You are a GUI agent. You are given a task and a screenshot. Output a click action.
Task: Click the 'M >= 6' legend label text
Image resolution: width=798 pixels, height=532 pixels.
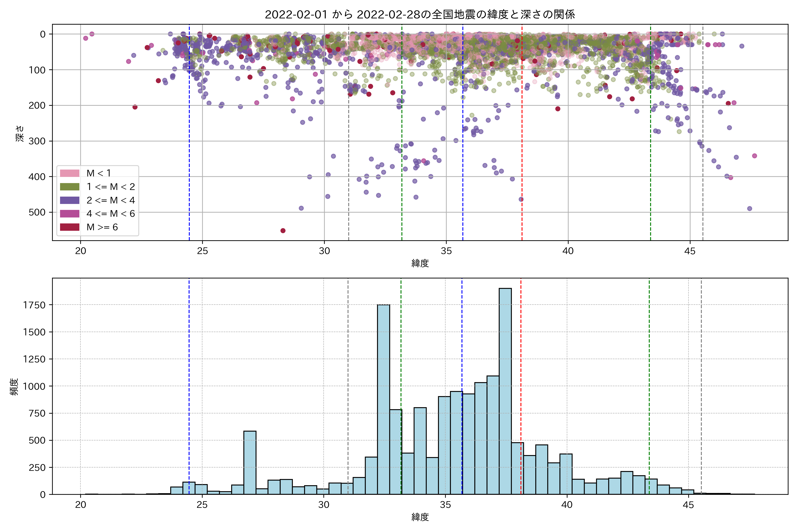tap(102, 227)
